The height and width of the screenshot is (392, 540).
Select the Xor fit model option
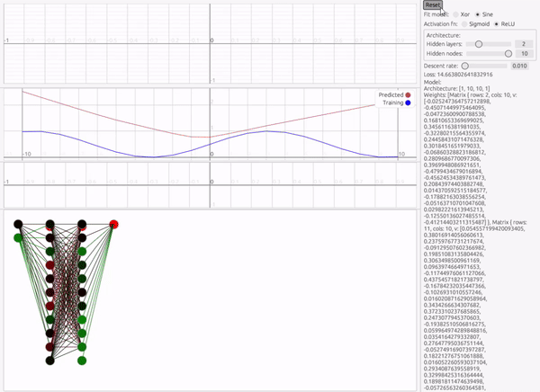(457, 15)
